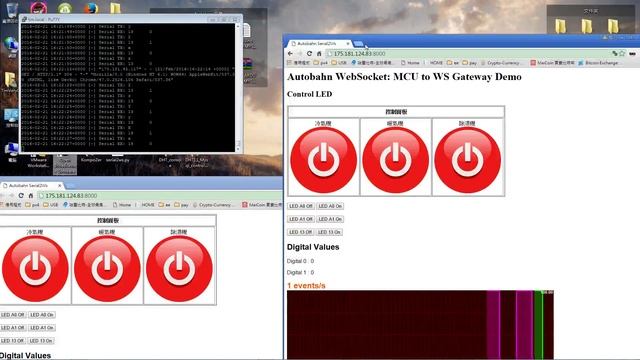640x360 pixels.
Task: Click the '1 events/s' text
Action: tap(306, 286)
